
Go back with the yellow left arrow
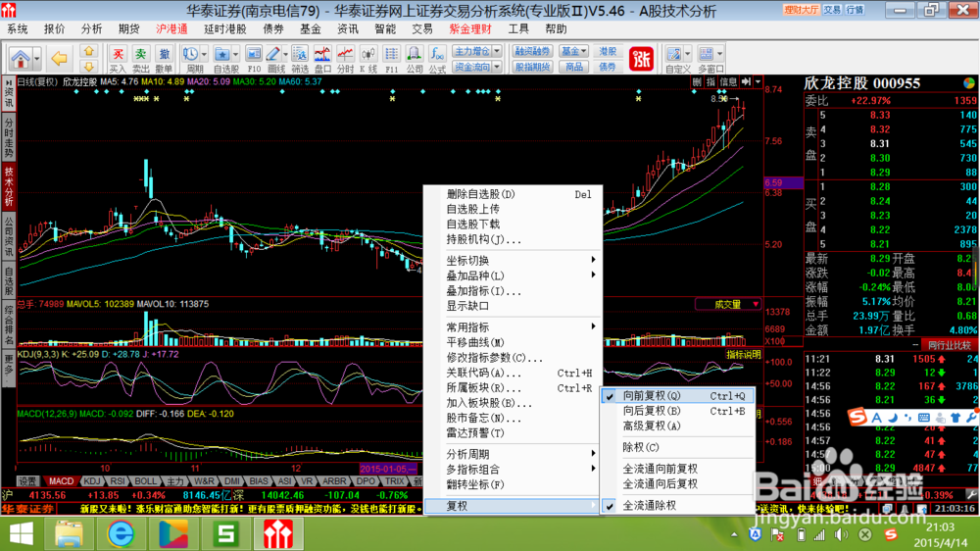click(60, 59)
